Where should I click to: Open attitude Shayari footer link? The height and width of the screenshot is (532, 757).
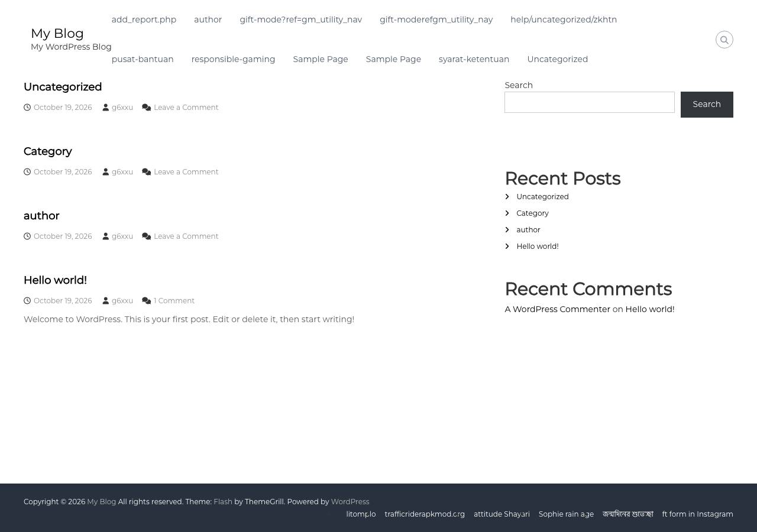point(502,514)
